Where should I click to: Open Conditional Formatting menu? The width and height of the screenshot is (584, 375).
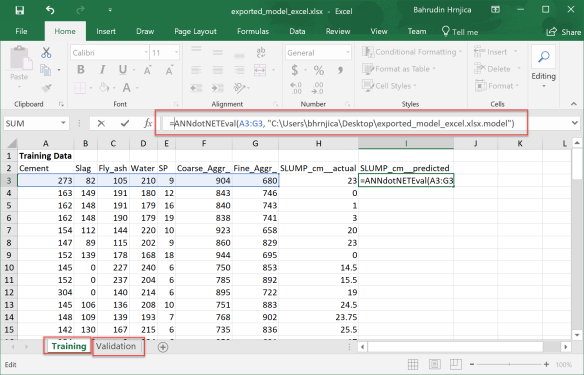coord(412,52)
